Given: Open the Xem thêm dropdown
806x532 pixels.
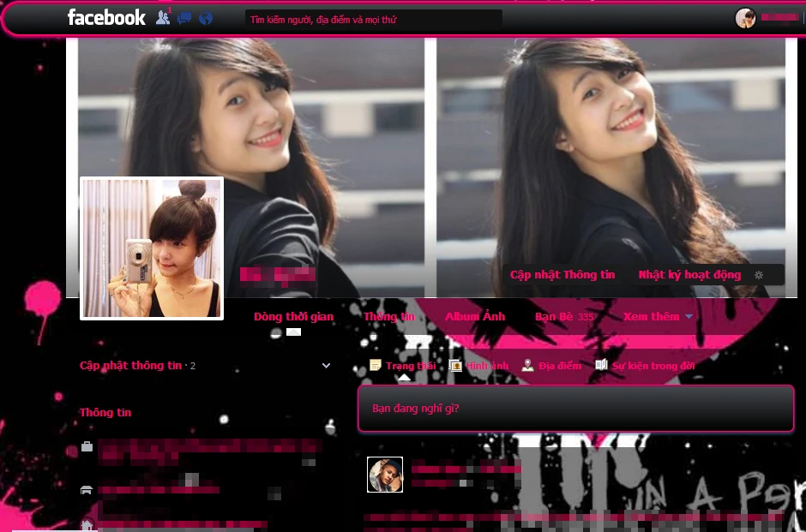Looking at the screenshot, I should 658,317.
